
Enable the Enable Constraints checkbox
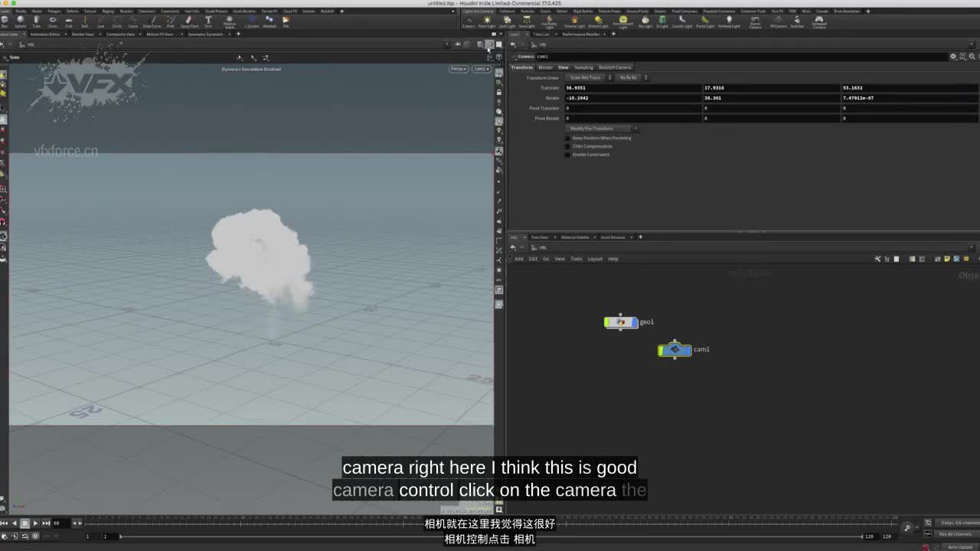coord(567,155)
